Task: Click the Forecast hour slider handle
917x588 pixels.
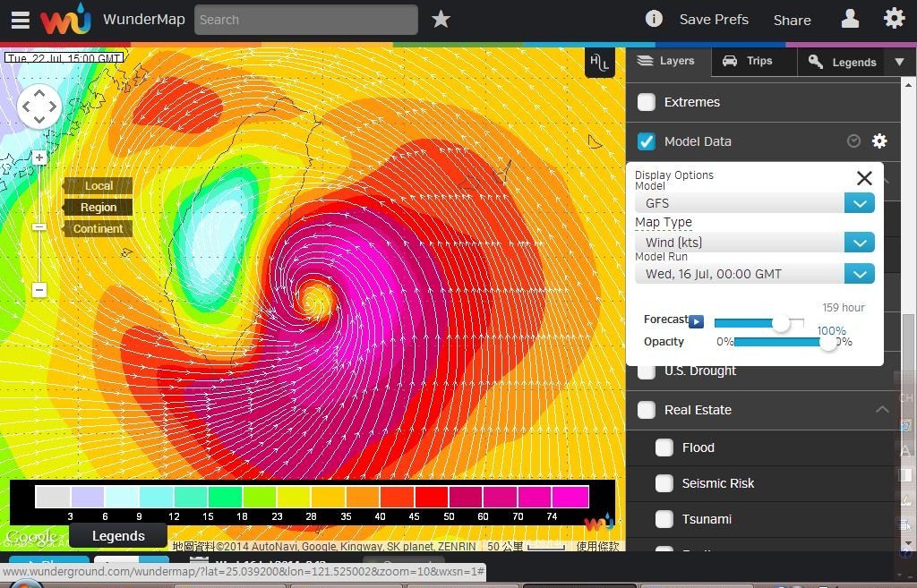Action: 781,323
